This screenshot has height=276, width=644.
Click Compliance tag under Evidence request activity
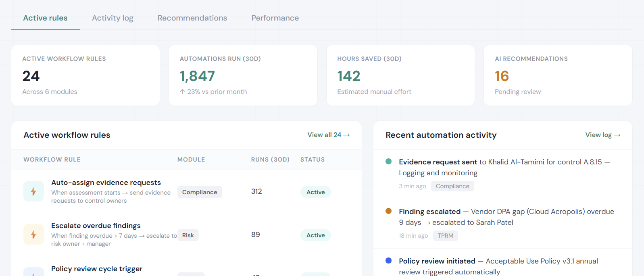(452, 186)
